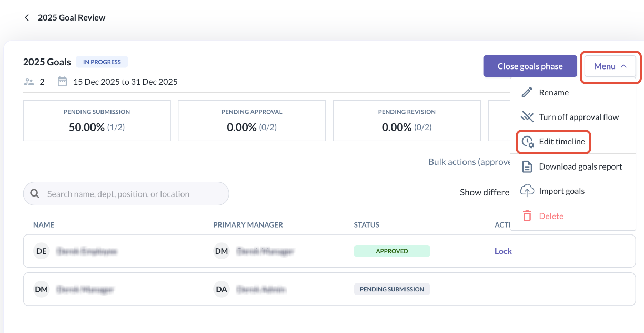Click the DE avatar in first row
Image resolution: width=644 pixels, height=333 pixels.
click(x=42, y=251)
